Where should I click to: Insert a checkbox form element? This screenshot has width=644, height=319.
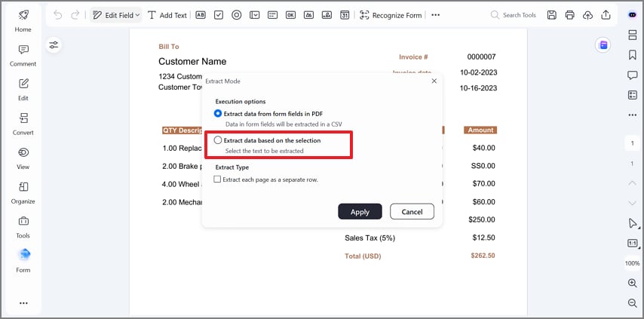219,15
